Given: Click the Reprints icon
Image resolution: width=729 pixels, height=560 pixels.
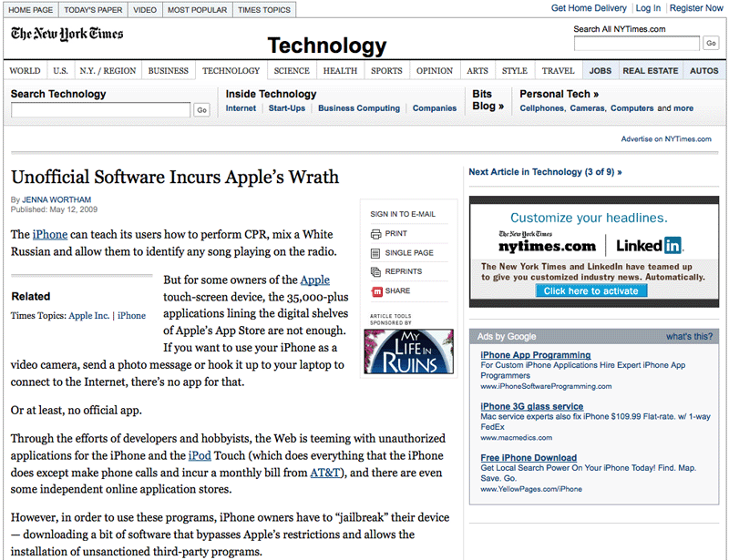Looking at the screenshot, I should pos(375,272).
